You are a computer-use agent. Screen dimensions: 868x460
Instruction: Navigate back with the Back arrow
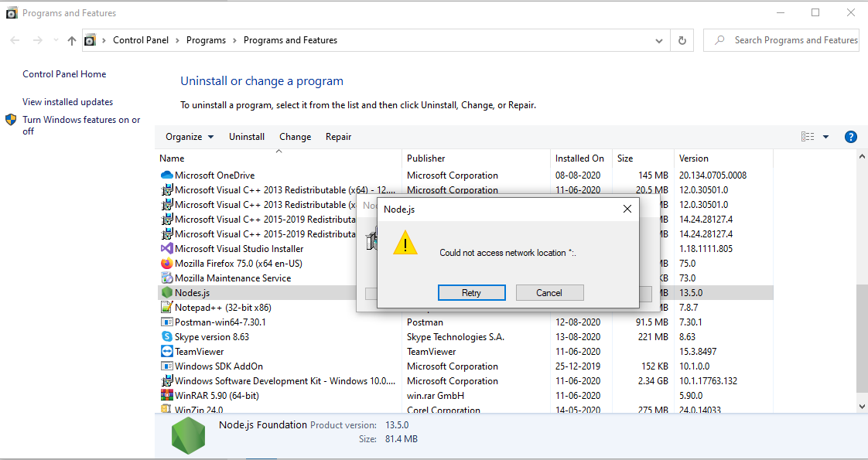click(x=15, y=40)
